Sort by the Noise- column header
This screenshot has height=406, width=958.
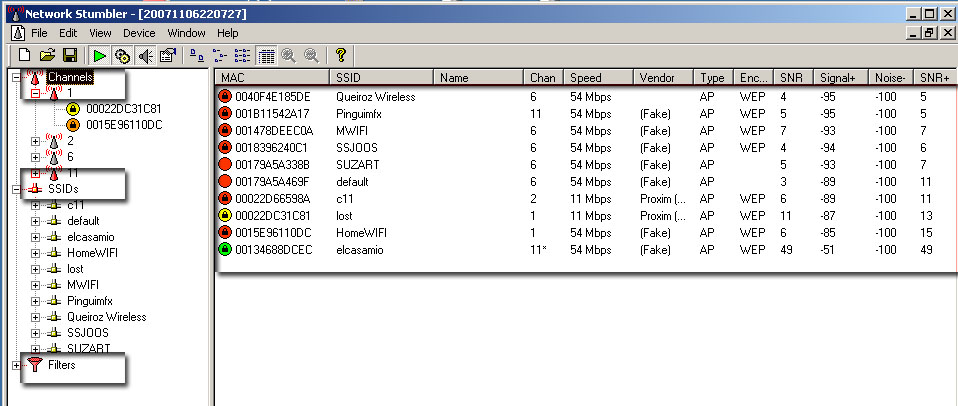tap(890, 78)
